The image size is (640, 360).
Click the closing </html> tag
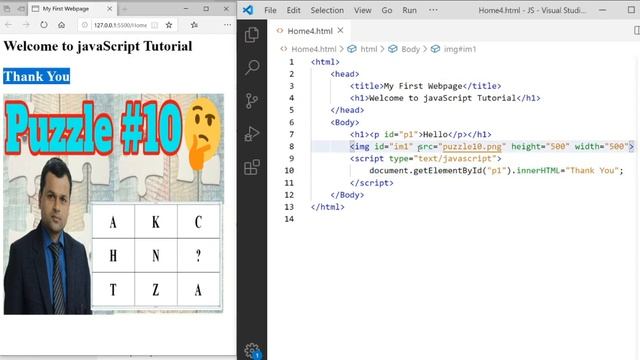[327, 207]
